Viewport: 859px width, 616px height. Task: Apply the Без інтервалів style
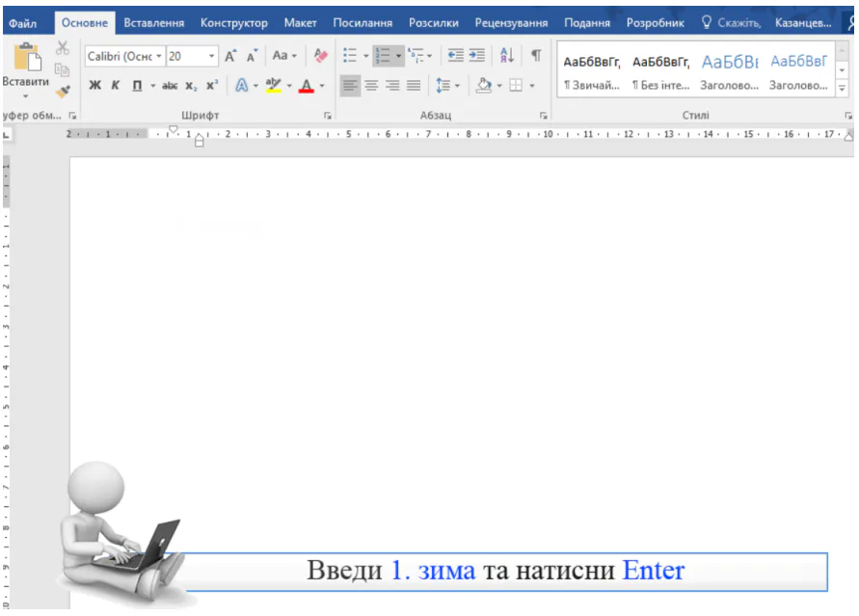[660, 72]
